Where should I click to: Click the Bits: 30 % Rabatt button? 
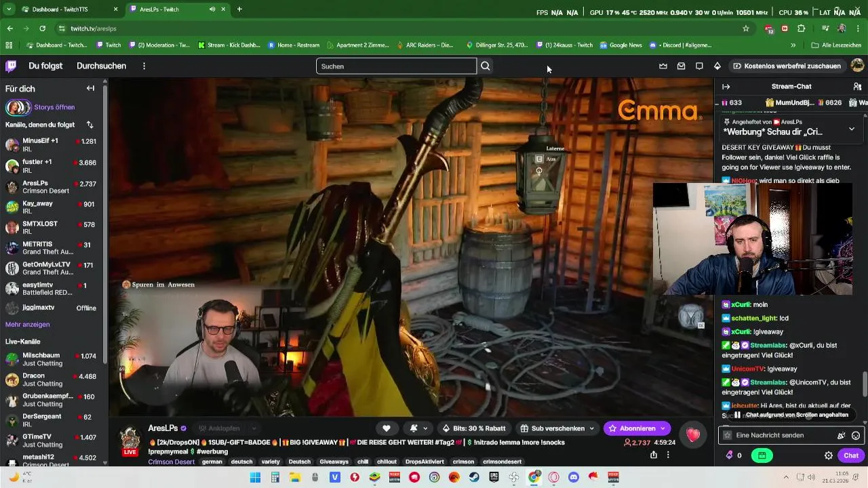coord(473,428)
